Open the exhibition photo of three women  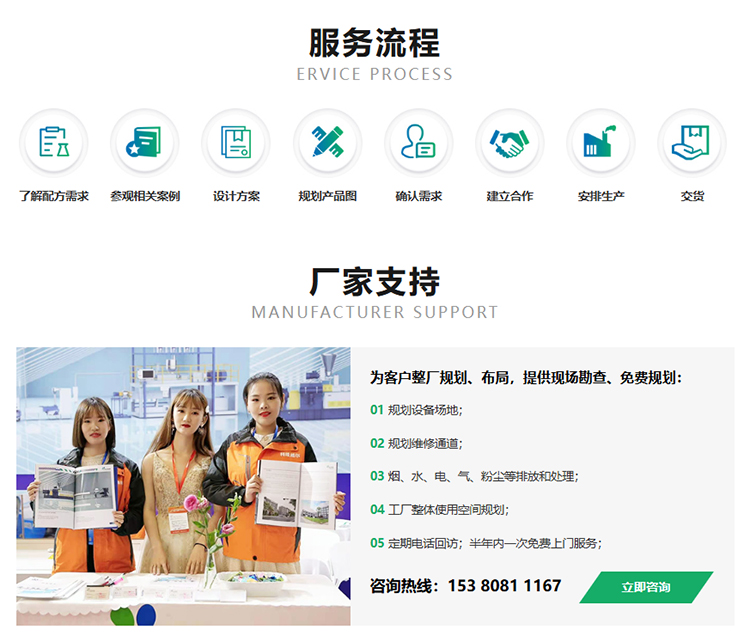[183, 486]
